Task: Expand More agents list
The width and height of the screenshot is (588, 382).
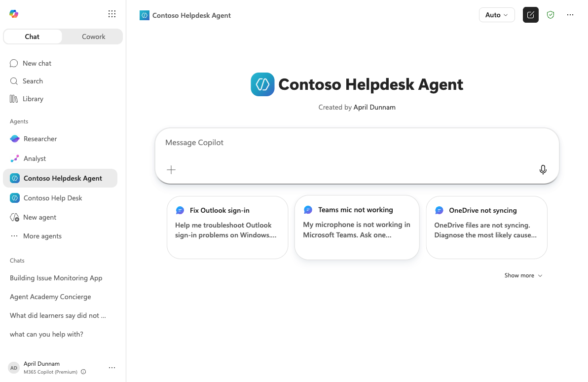Action: 60,236
